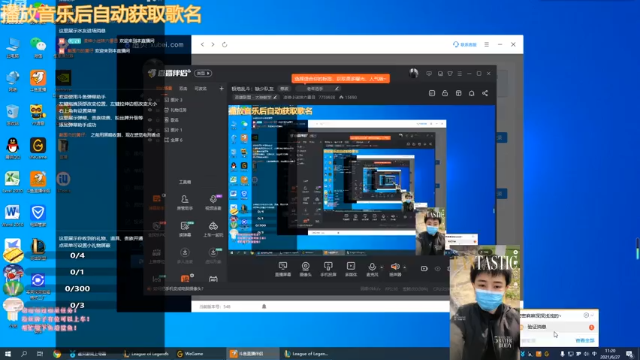Image resolution: width=640 pixels, height=360 pixels.
Task: Click the pencil icon beside the category label
Action: [x=275, y=97]
